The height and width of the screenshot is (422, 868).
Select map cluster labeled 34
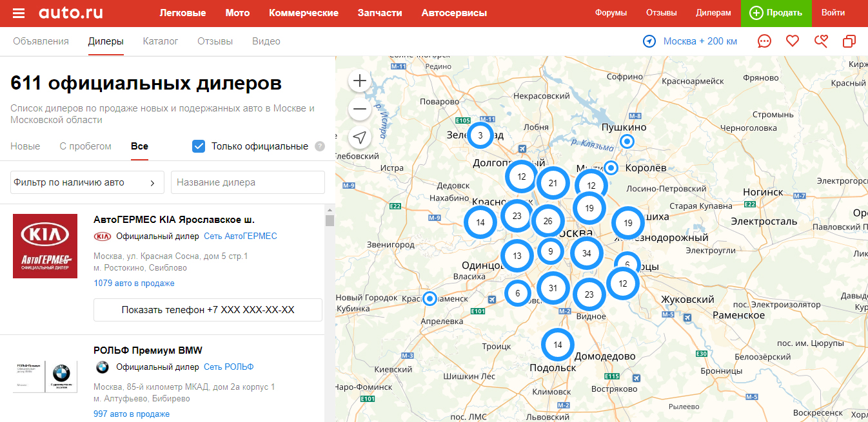click(x=586, y=253)
